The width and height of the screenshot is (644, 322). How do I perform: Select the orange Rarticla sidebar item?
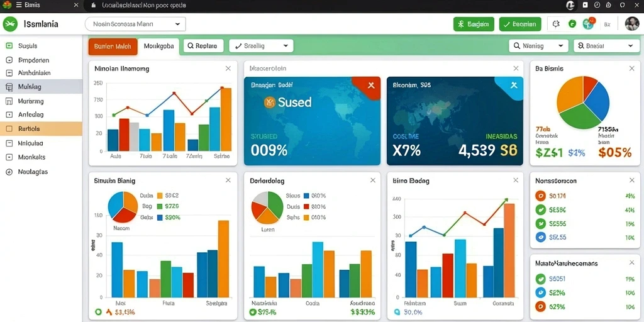tap(41, 128)
